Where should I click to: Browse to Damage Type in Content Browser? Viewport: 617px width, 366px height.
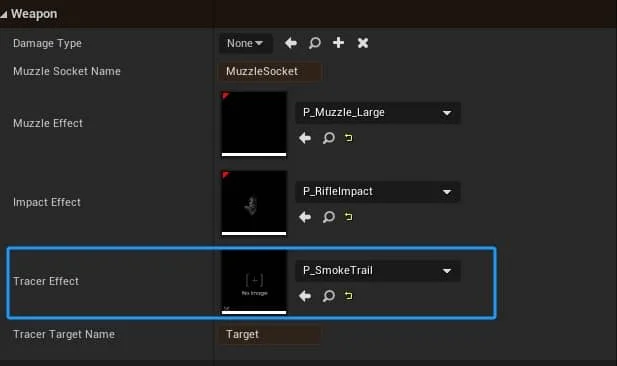(315, 43)
